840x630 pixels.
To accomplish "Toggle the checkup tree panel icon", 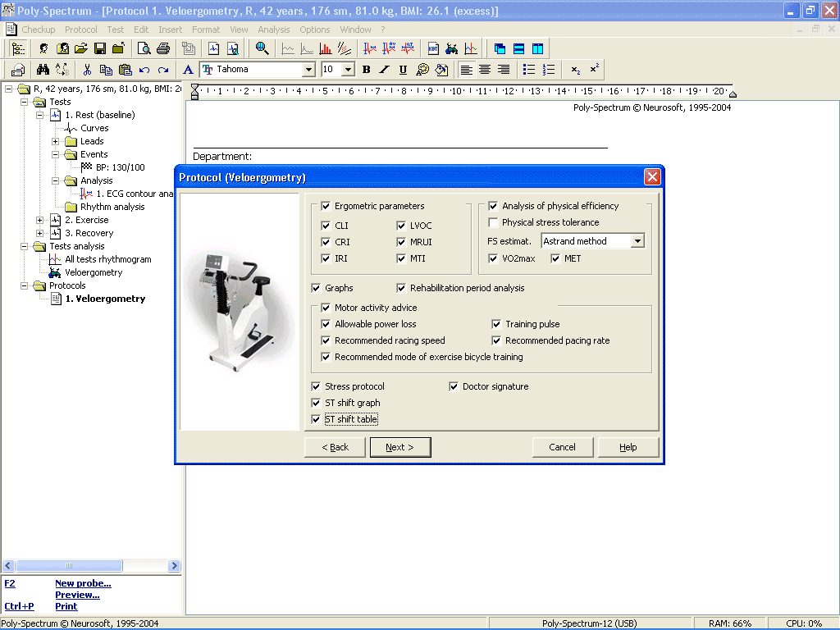I will point(18,48).
